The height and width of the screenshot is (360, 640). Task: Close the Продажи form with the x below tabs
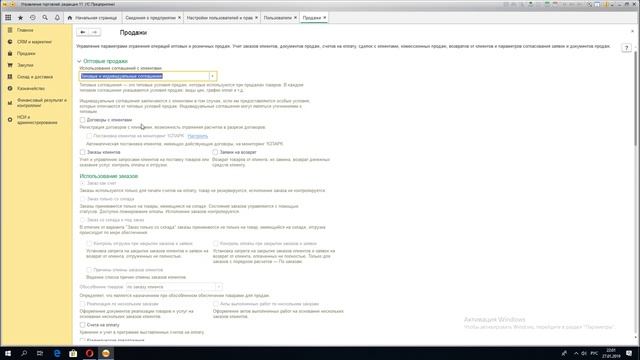(x=632, y=31)
